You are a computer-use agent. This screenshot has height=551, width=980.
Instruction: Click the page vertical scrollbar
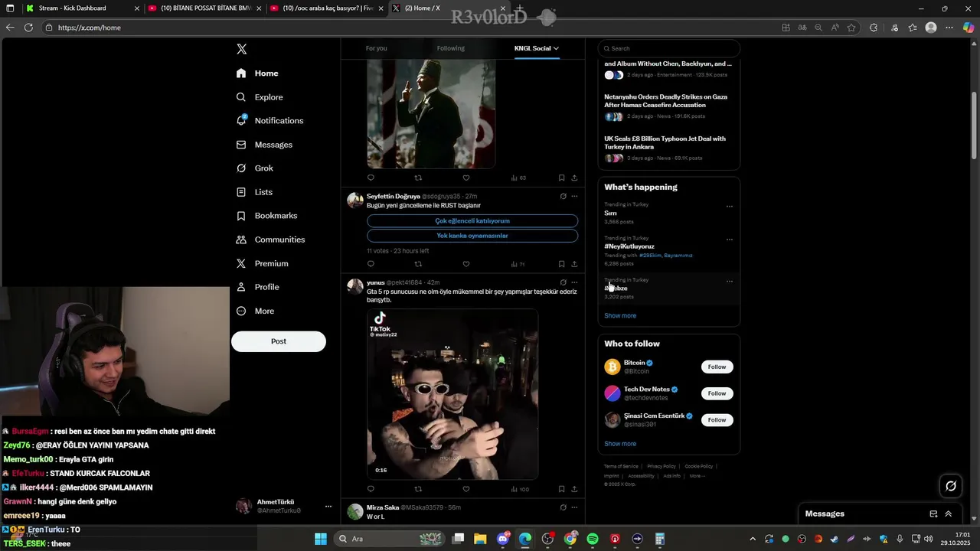975,126
